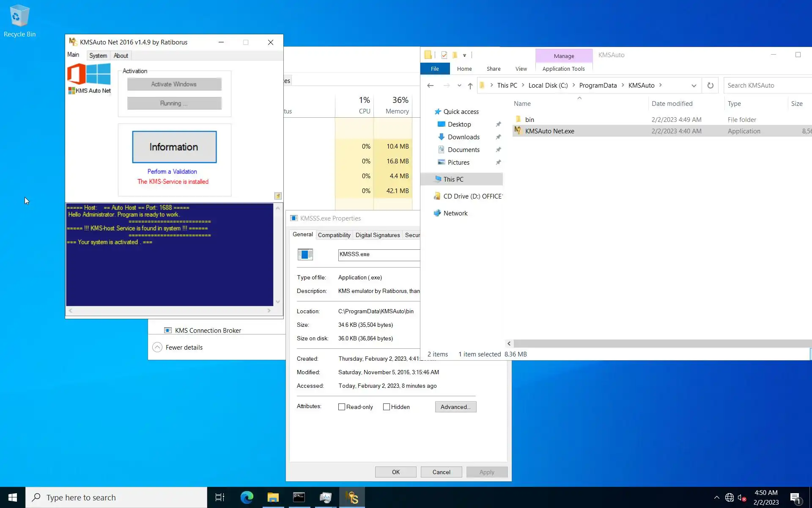The width and height of the screenshot is (812, 508).
Task: Enable the Read-only attribute checkbox
Action: 342,407
